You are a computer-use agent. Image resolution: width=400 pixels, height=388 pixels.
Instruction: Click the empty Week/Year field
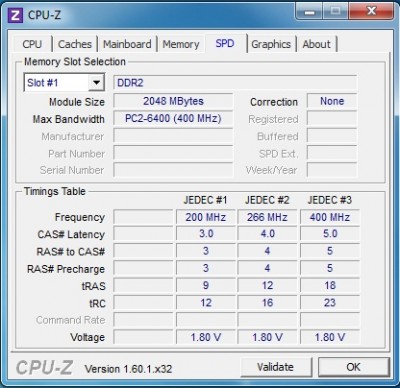coord(332,170)
